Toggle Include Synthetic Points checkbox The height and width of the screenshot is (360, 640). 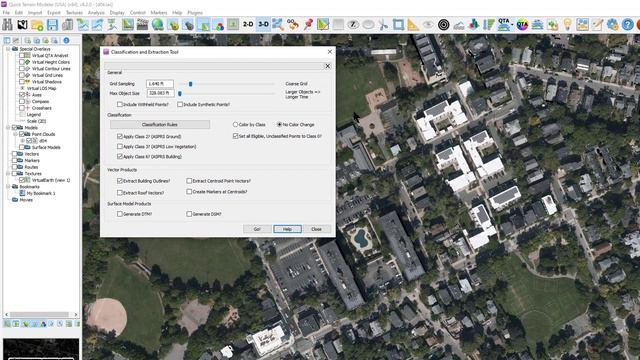coord(180,104)
